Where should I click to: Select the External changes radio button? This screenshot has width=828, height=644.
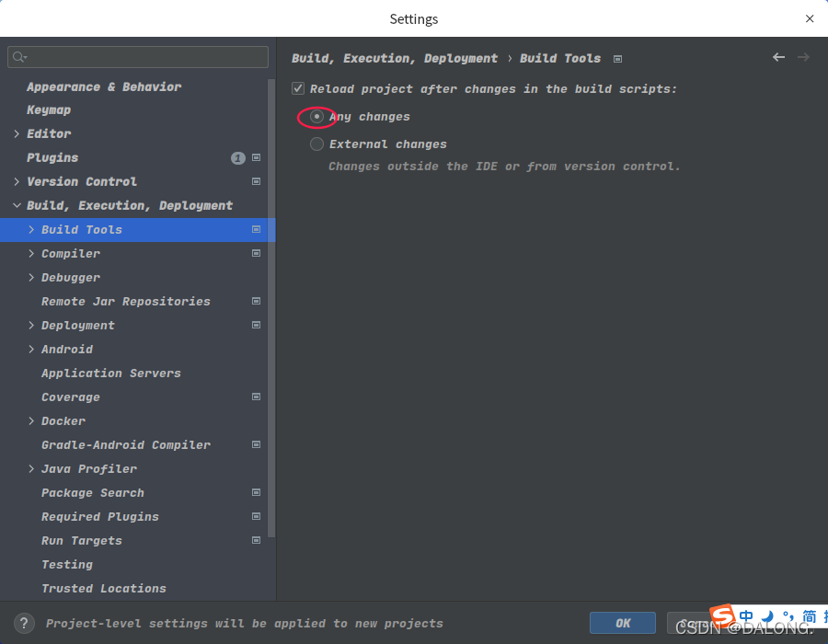point(316,144)
